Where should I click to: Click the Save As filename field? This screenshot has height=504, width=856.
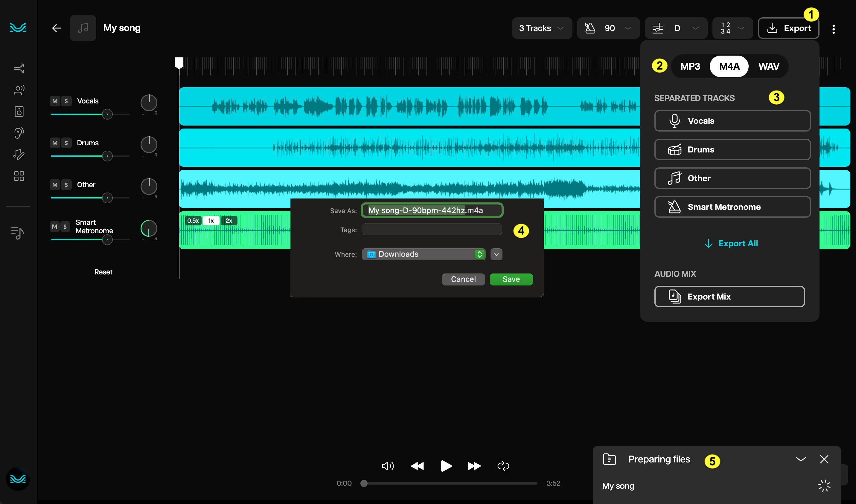click(x=432, y=210)
